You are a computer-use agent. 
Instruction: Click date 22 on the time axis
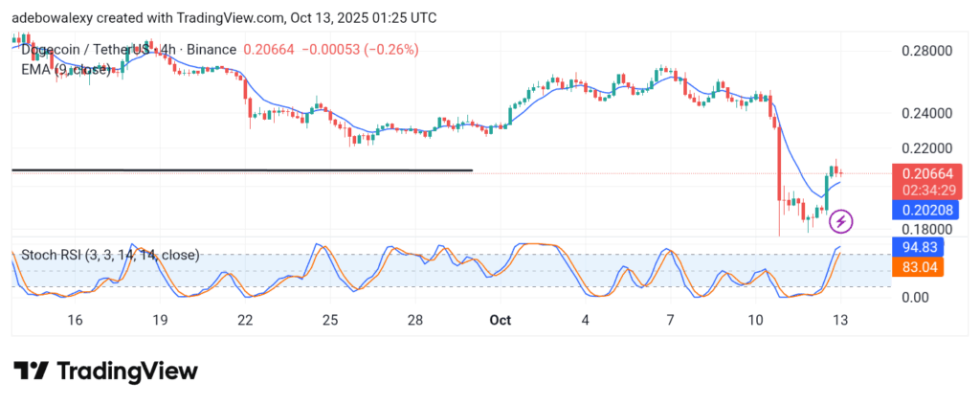pyautogui.click(x=245, y=320)
